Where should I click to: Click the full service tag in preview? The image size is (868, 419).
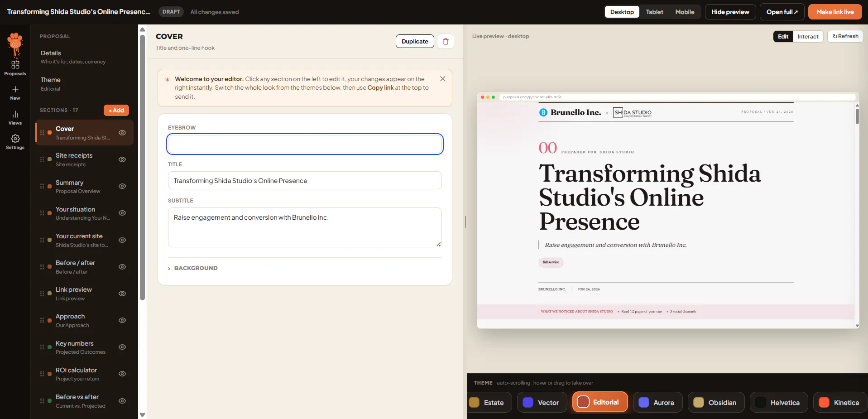click(551, 262)
